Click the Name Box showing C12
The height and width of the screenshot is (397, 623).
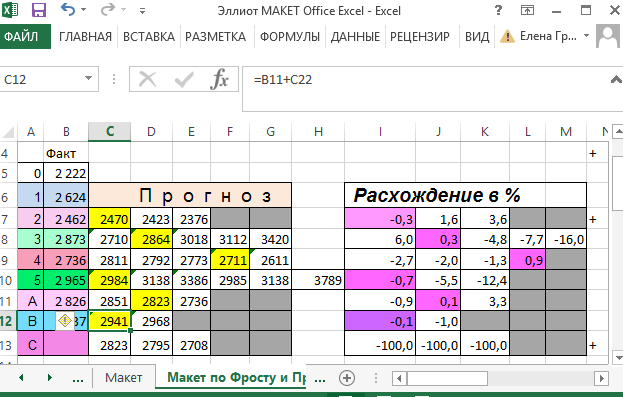[x=42, y=79]
